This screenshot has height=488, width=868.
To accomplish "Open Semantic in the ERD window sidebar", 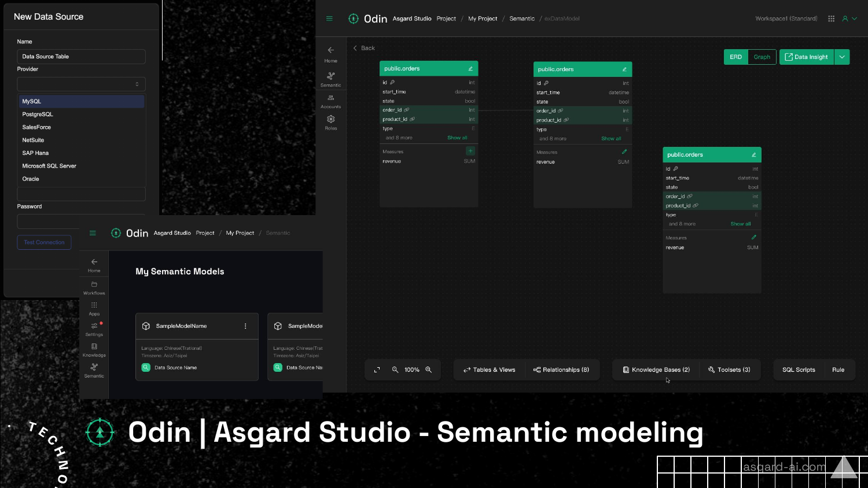I will (331, 80).
